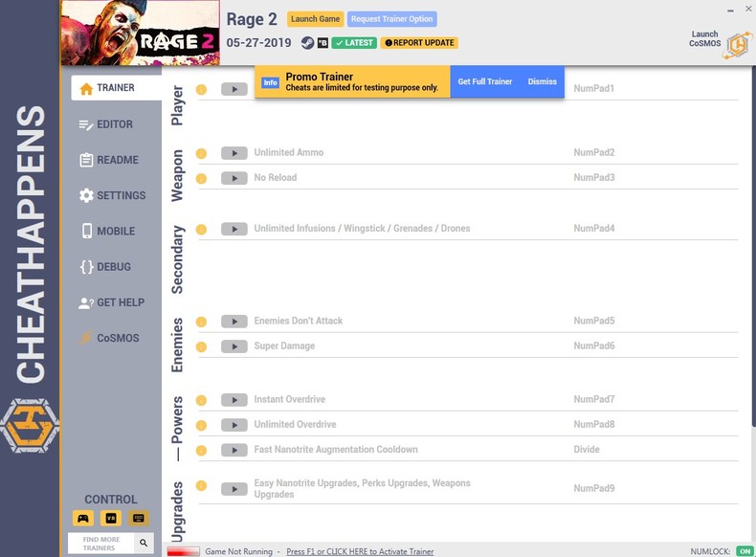The height and width of the screenshot is (557, 756).
Task: Toggle Super Damage cheat
Action: pos(234,346)
